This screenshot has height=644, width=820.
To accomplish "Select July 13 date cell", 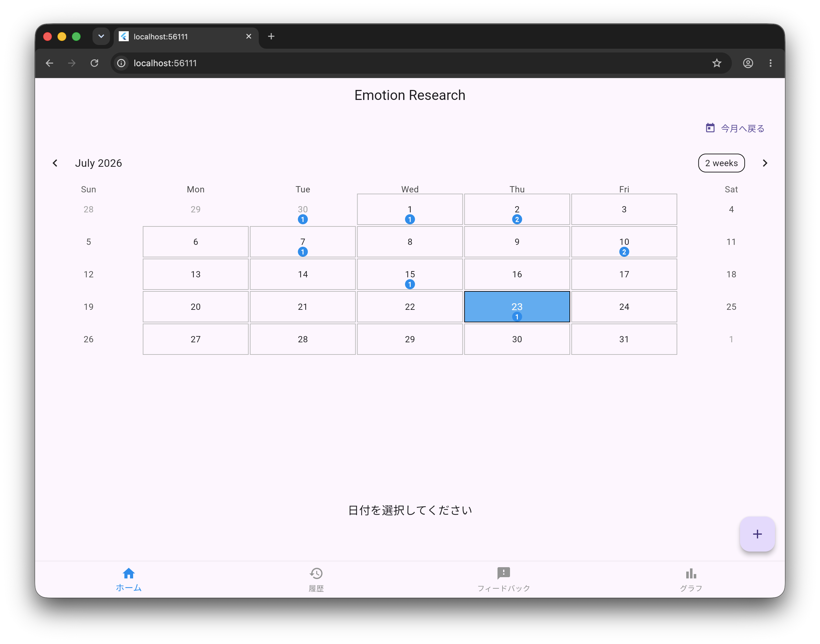I will 195,274.
